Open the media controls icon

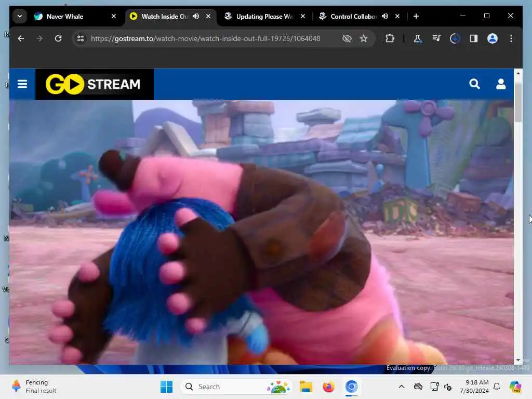tap(436, 38)
